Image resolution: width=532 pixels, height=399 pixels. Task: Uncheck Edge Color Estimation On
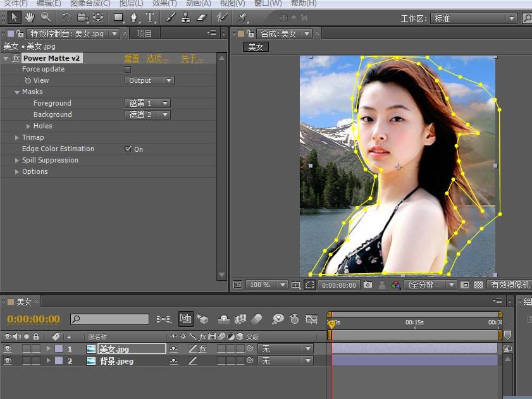[x=128, y=149]
